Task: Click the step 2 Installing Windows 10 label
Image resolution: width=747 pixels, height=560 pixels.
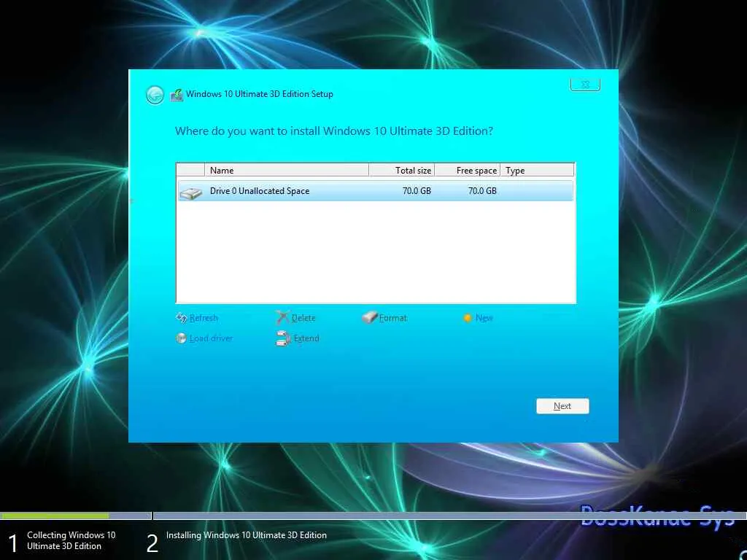Action: click(x=247, y=535)
